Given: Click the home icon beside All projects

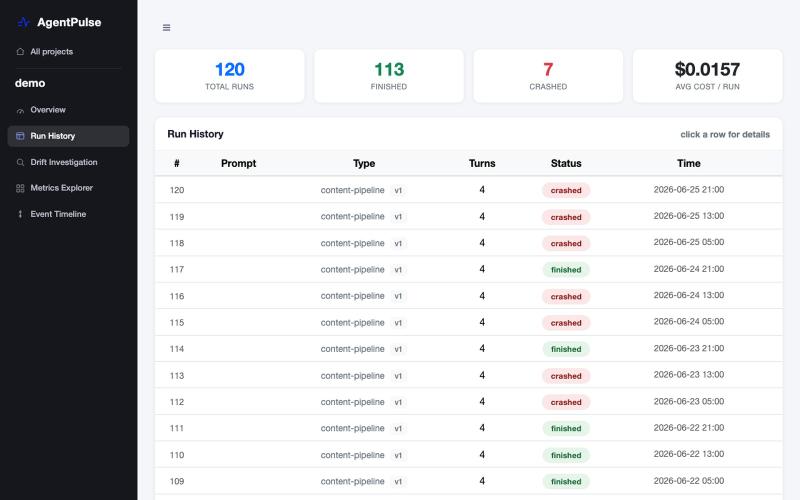Looking at the screenshot, I should 20,52.
